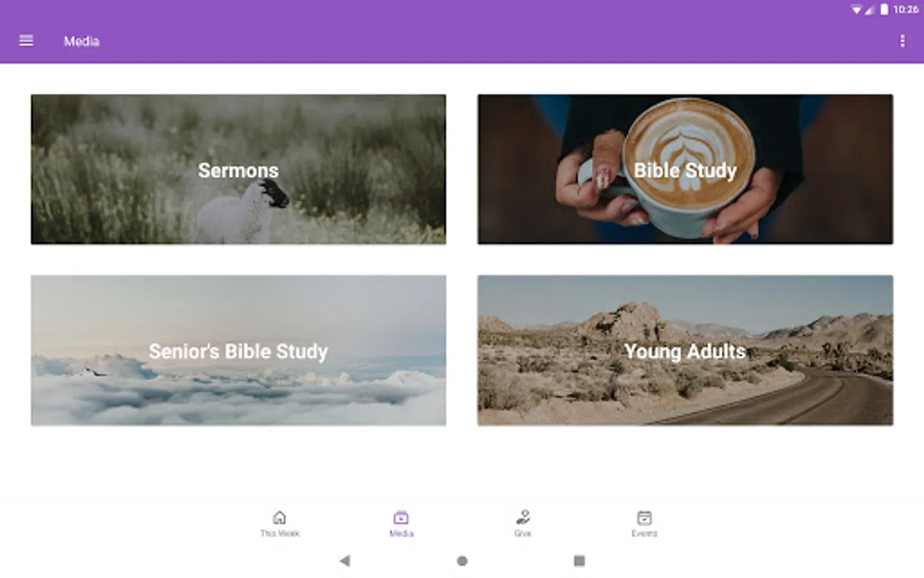Tap the Android back triangle button

click(345, 561)
